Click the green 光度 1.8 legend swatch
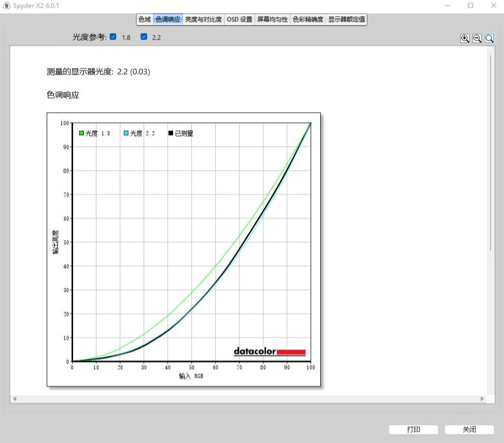This screenshot has height=443, width=504. click(x=81, y=133)
